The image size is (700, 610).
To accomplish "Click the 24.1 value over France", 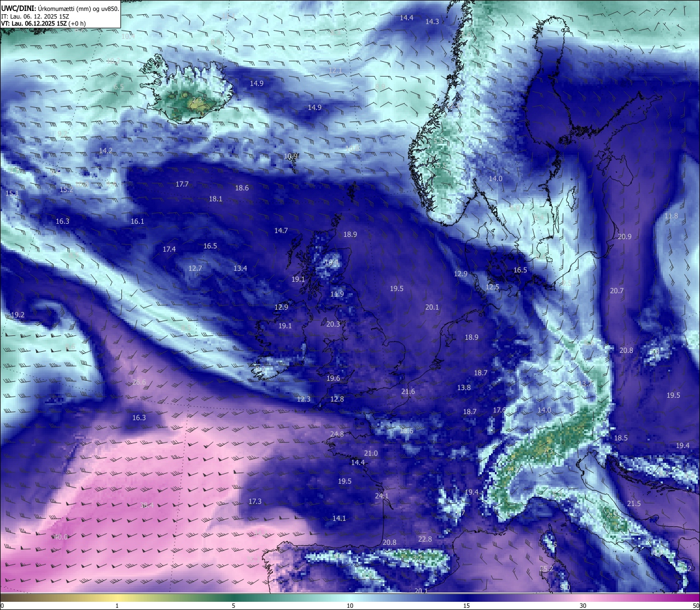I will pos(382,496).
